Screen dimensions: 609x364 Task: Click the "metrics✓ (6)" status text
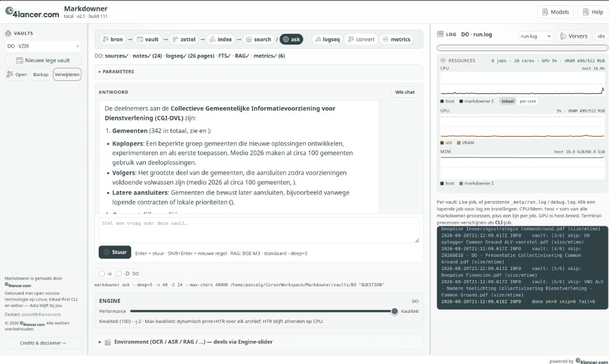pos(269,56)
